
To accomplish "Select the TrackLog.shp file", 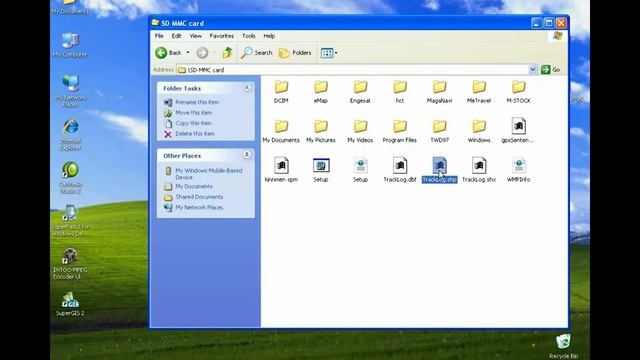I will [x=440, y=170].
